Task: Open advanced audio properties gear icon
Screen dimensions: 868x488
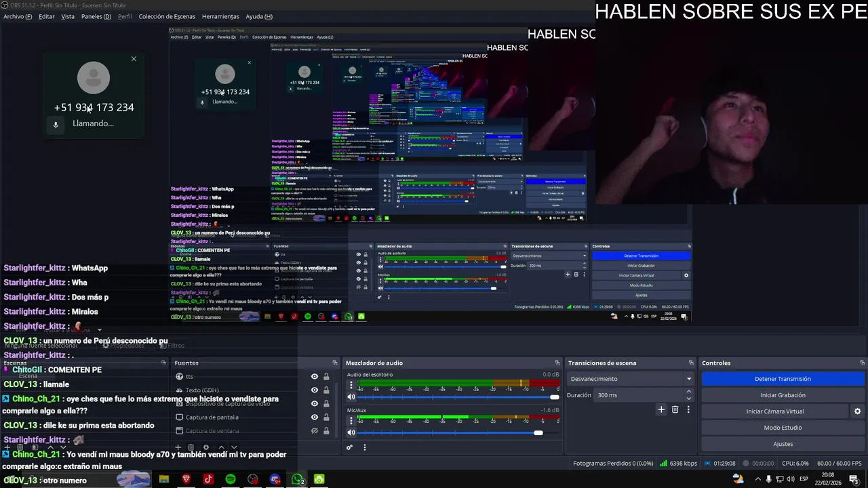Action: [350, 447]
